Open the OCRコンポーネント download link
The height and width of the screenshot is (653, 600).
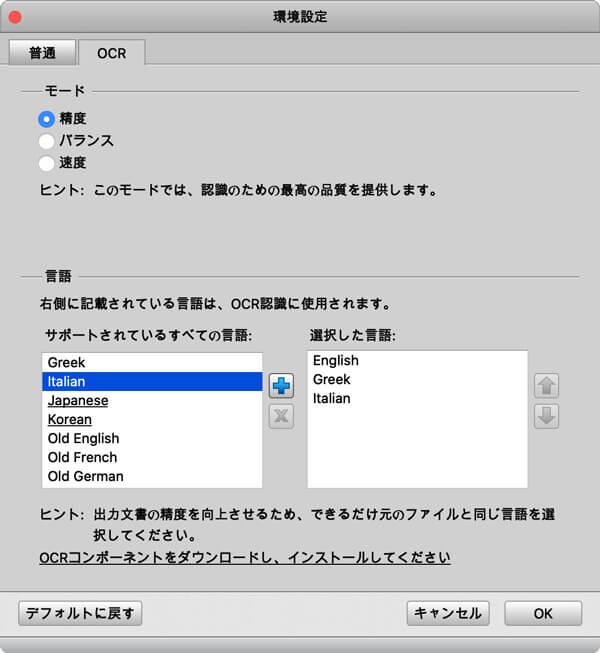(245, 557)
